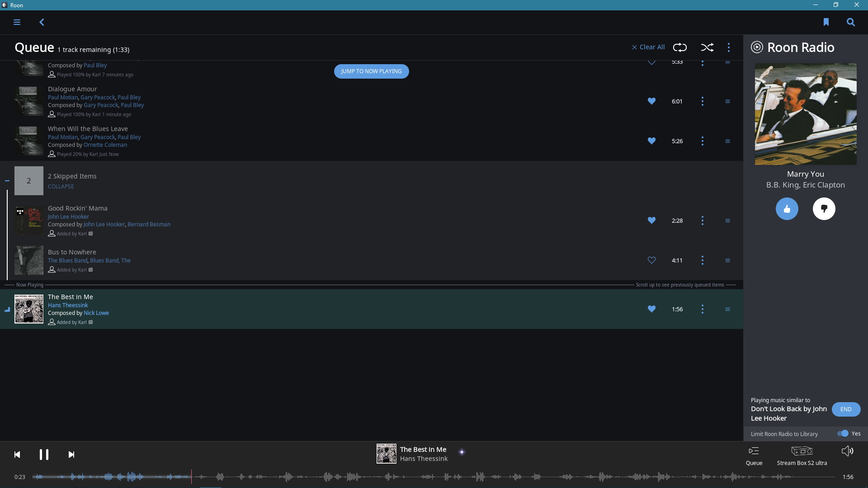Click the 'The Best In Me' footer title
The height and width of the screenshot is (488, 868).
point(423,449)
